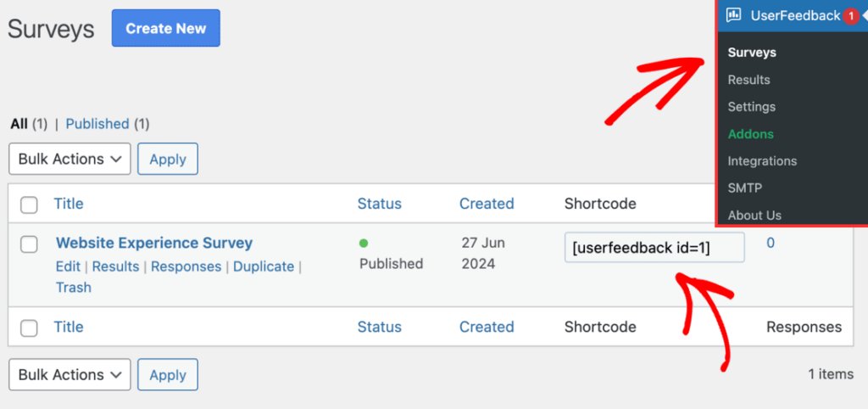The width and height of the screenshot is (868, 409).
Task: Click the red notification badge
Action: point(851,16)
